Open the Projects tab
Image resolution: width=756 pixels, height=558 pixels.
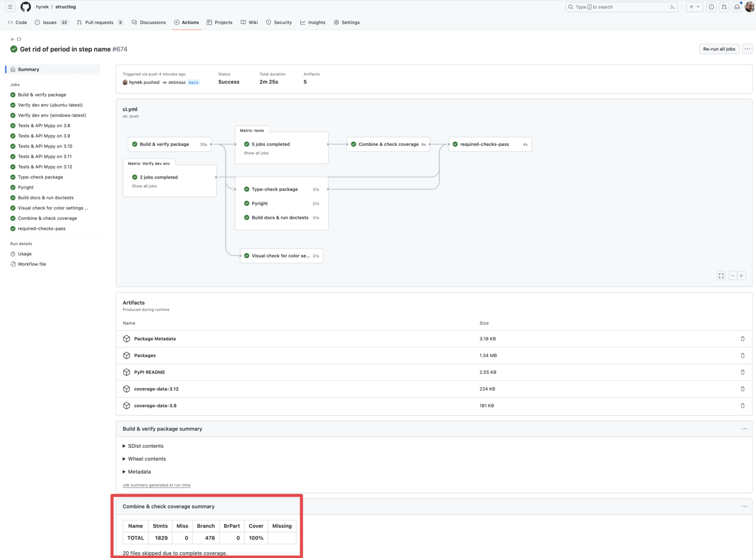tap(219, 22)
